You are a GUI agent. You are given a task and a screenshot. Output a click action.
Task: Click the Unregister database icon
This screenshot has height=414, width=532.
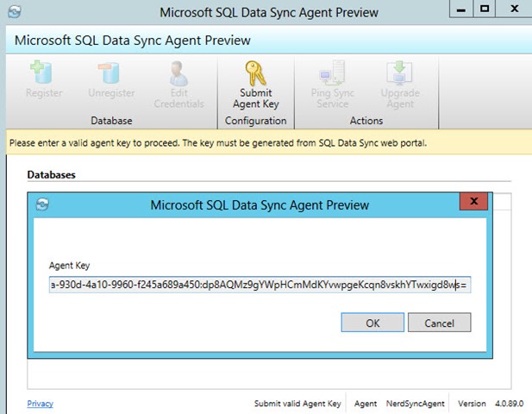point(110,72)
